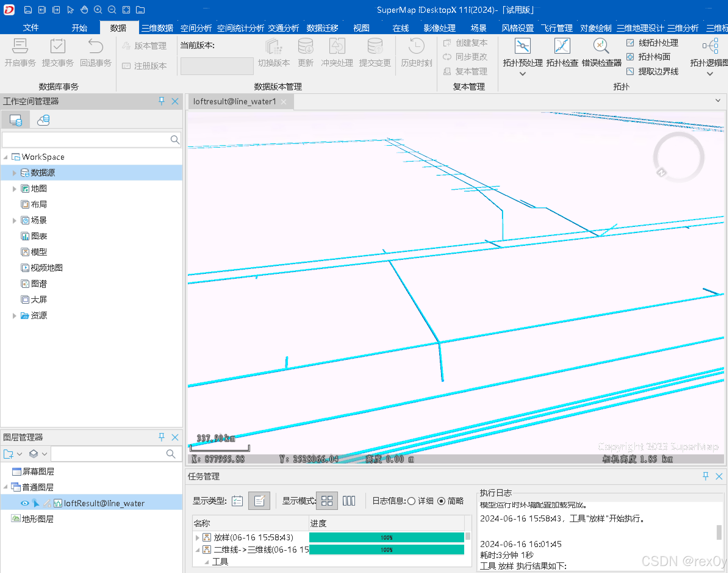Viewport: 728px width, 573px height.
Task: Open the 文件 file menu
Action: 30,28
